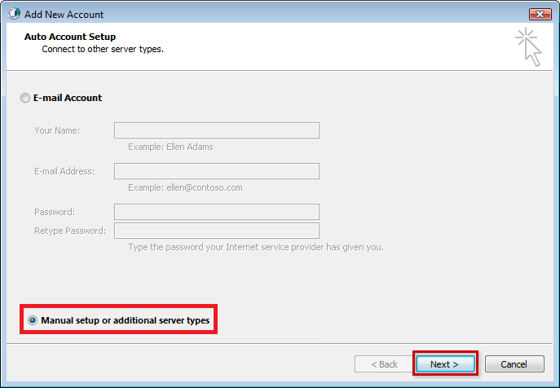This screenshot has width=560, height=392.
Task: Click the Retype Password input field
Action: [x=217, y=231]
